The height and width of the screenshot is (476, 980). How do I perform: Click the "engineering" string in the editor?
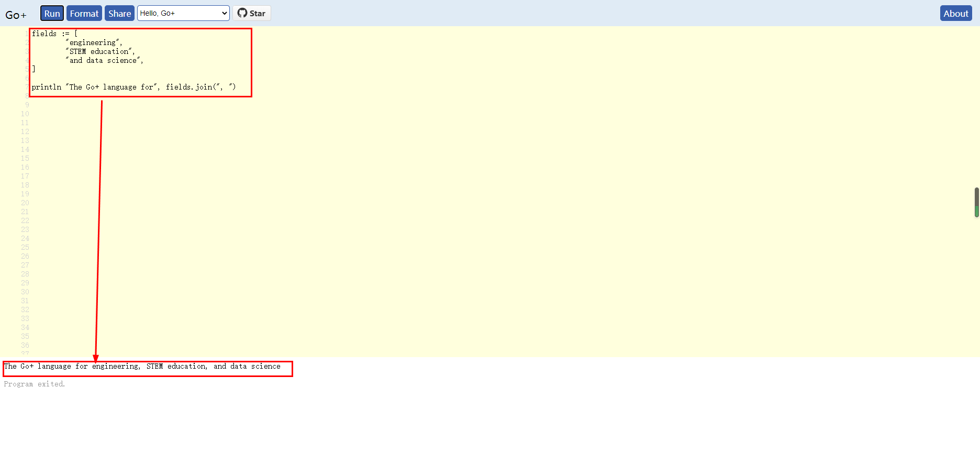[93, 42]
